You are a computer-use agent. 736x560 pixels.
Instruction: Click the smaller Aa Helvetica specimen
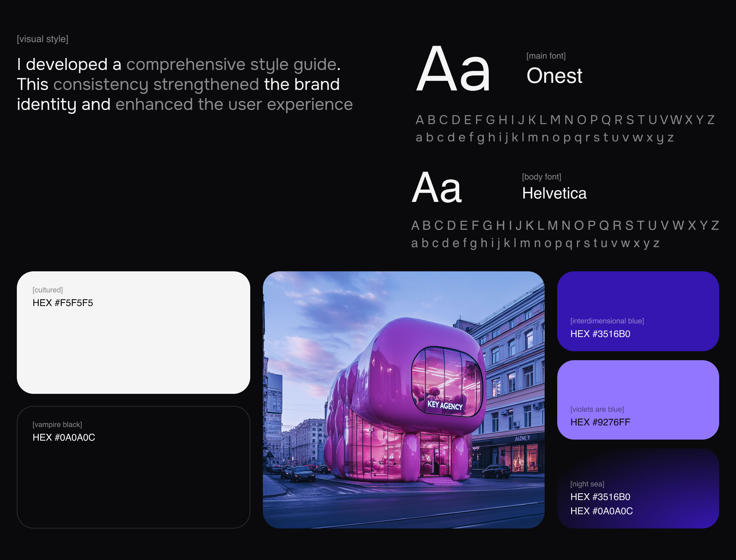coord(437,188)
